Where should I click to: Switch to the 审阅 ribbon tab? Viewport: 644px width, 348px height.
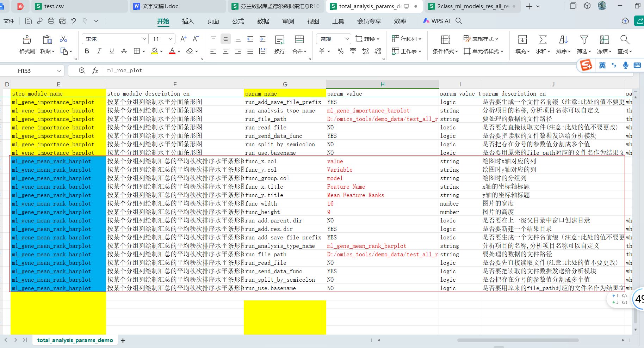(x=288, y=21)
